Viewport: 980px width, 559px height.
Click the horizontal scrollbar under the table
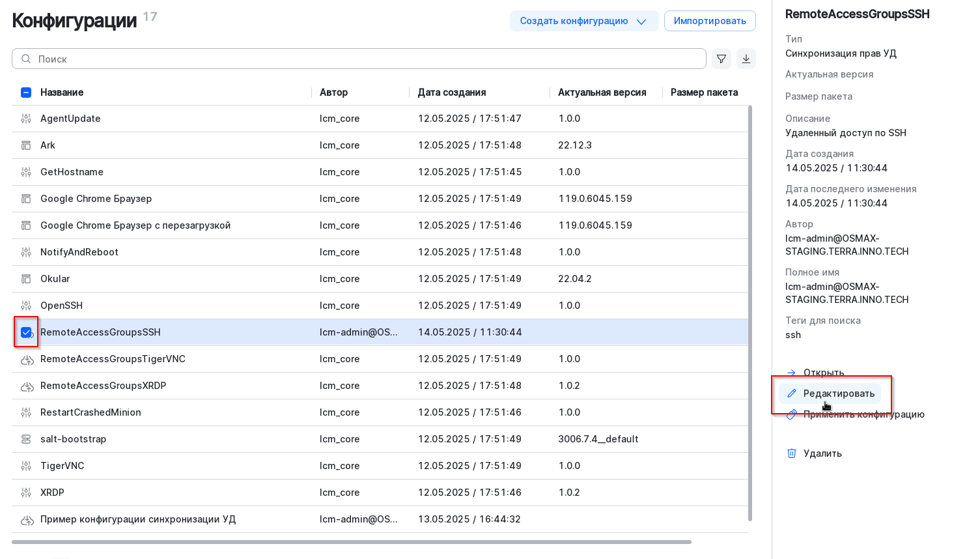[x=352, y=542]
